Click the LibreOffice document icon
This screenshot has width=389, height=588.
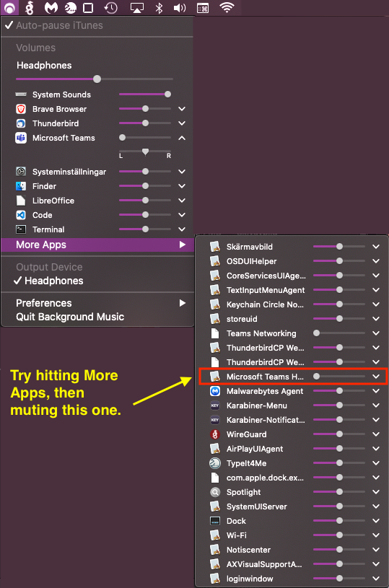coord(21,201)
